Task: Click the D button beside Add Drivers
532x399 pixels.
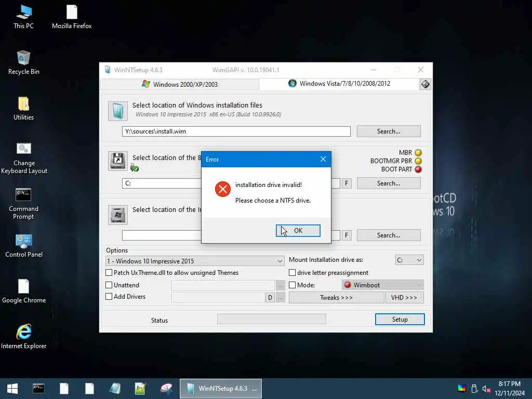Action: point(270,298)
